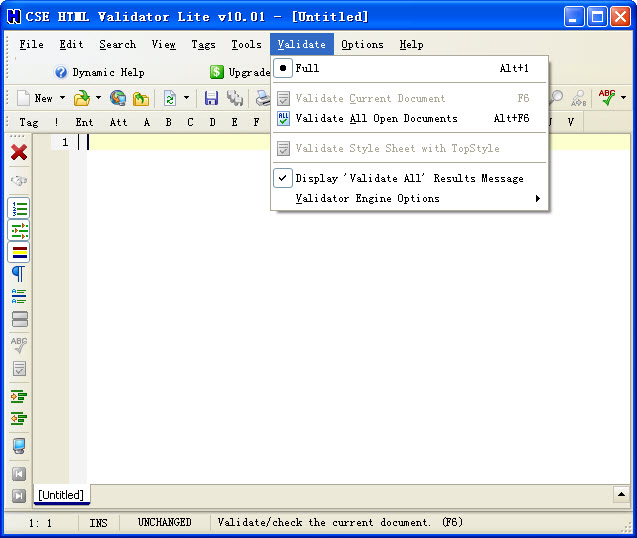Click the reload document icon
Image resolution: width=637 pixels, height=538 pixels.
pyautogui.click(x=170, y=98)
